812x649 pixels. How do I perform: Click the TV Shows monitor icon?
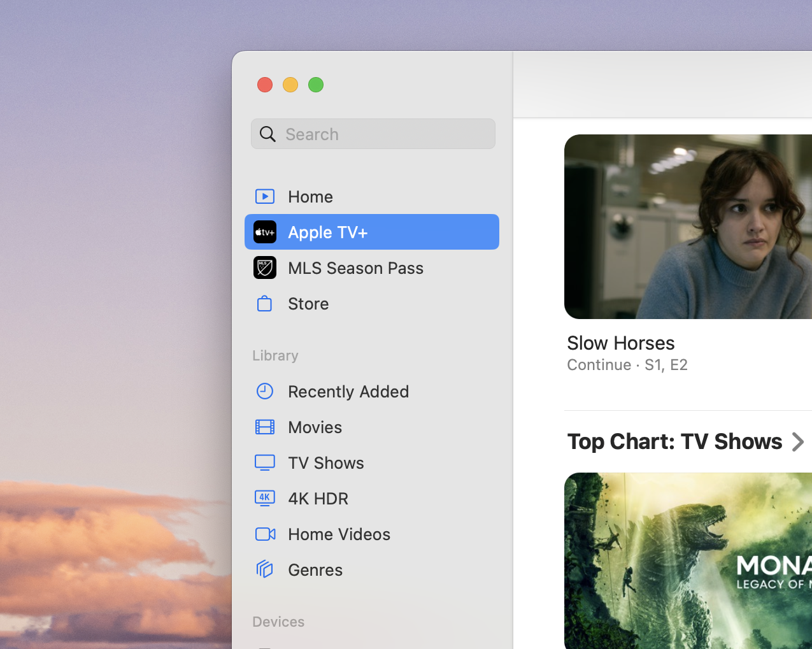[x=265, y=462]
